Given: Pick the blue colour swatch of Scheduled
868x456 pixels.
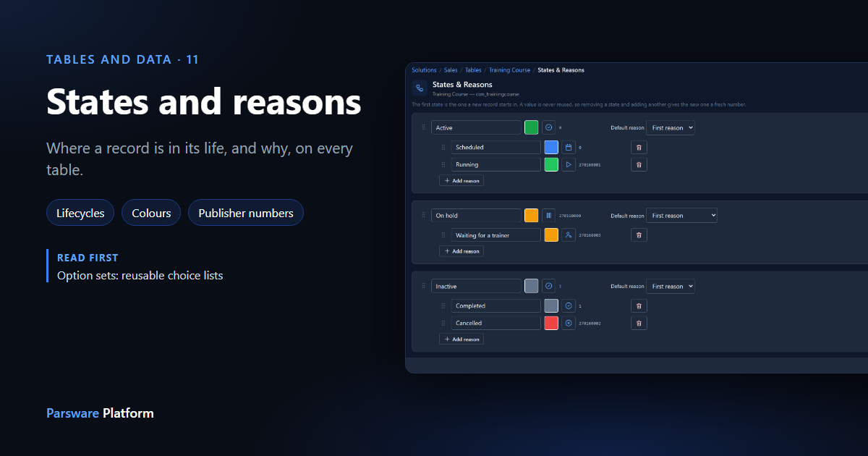Looking at the screenshot, I should (551, 147).
